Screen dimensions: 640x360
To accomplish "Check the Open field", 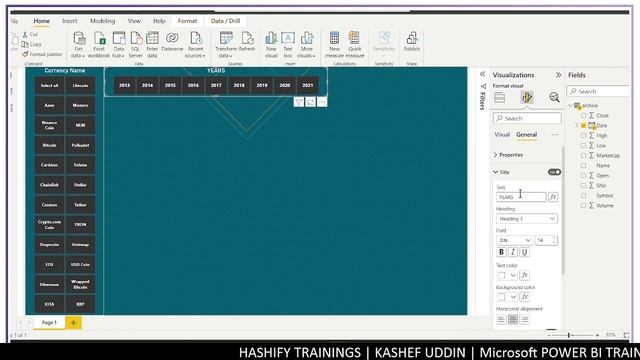I will point(583,176).
